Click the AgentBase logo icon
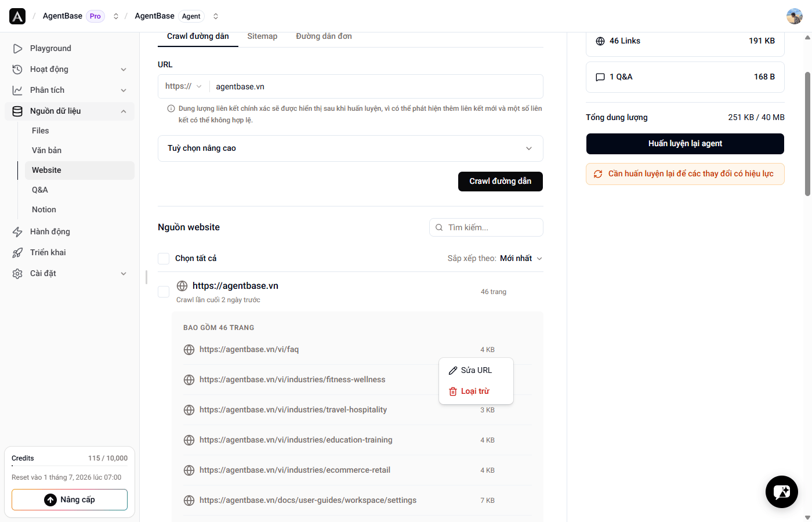Screen dimensions: 812x522 [17, 16]
